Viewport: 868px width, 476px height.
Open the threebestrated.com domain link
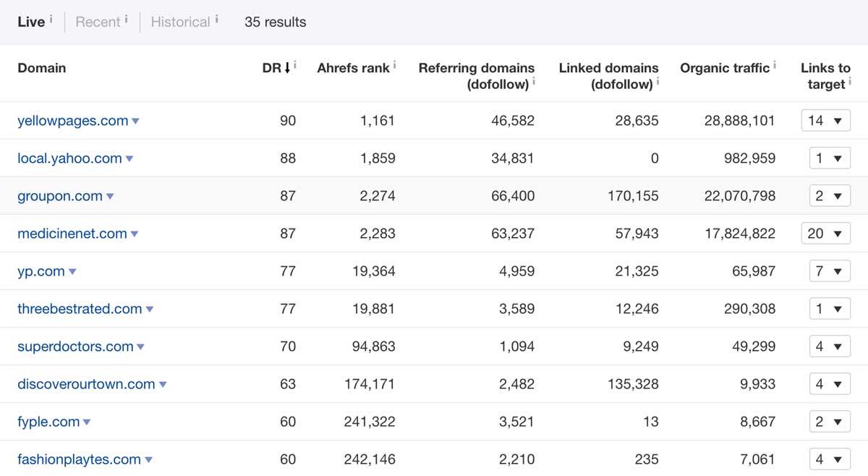(80, 309)
